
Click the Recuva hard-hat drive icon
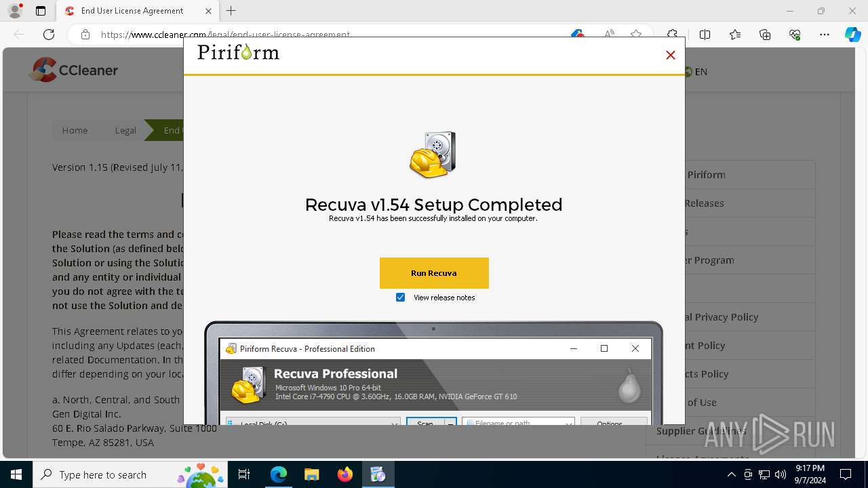433,155
